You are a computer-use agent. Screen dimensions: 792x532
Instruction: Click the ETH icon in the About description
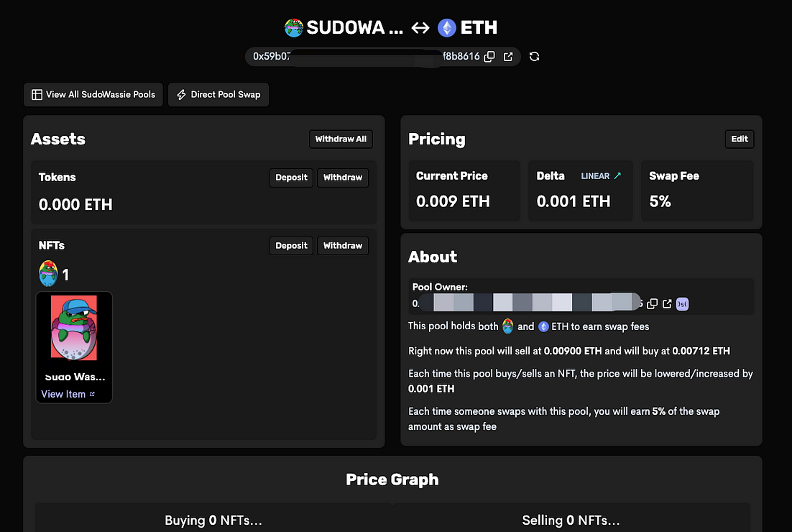(x=543, y=326)
